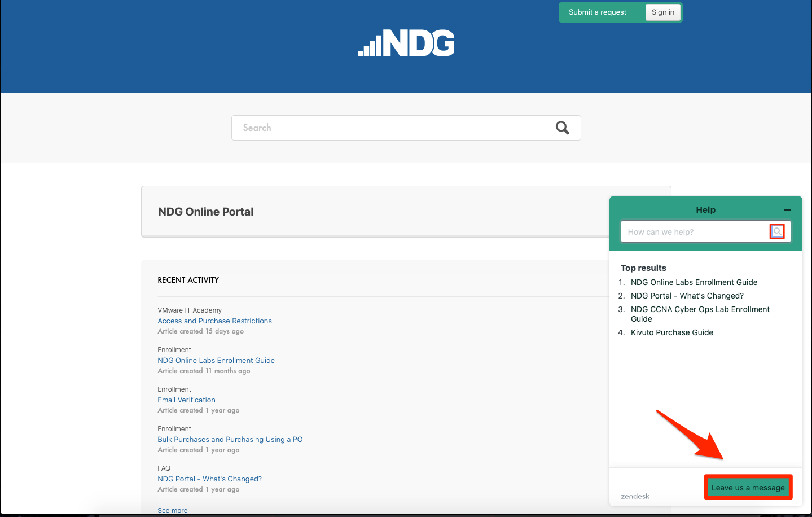Screen dimensions: 812x517
Task: Open NDG Online Labs Enrollment Guide in Recent Activity
Action: click(216, 360)
